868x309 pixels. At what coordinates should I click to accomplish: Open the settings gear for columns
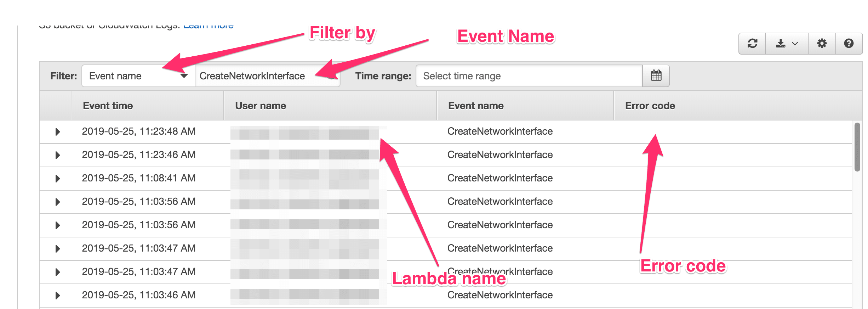pyautogui.click(x=822, y=44)
